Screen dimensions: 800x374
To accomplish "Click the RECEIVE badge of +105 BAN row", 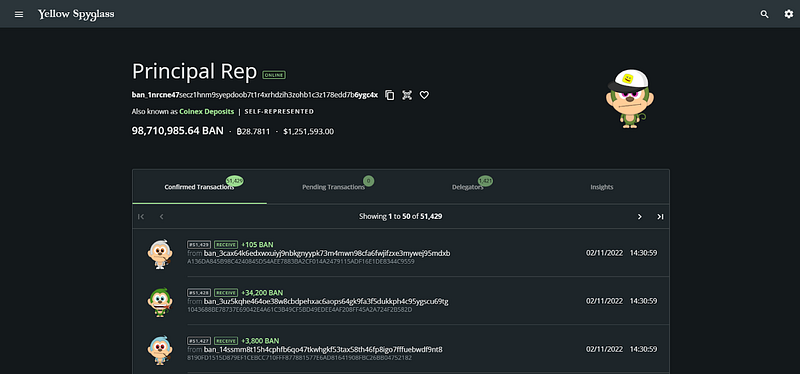I will tap(226, 244).
